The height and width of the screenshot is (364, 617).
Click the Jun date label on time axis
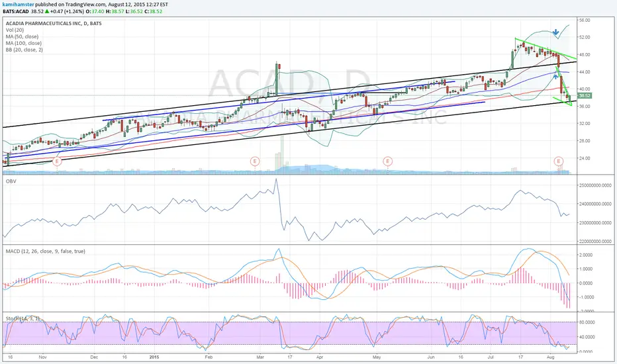(431, 357)
